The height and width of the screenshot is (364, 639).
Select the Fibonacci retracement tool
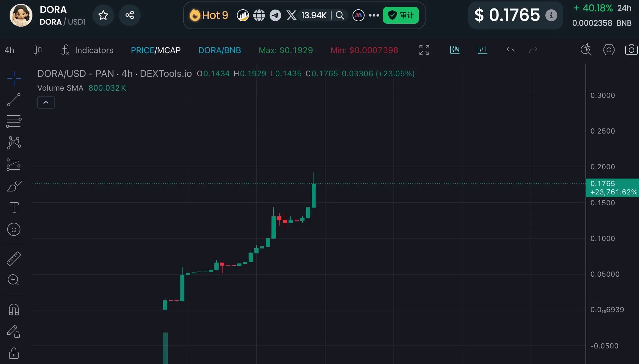[14, 121]
